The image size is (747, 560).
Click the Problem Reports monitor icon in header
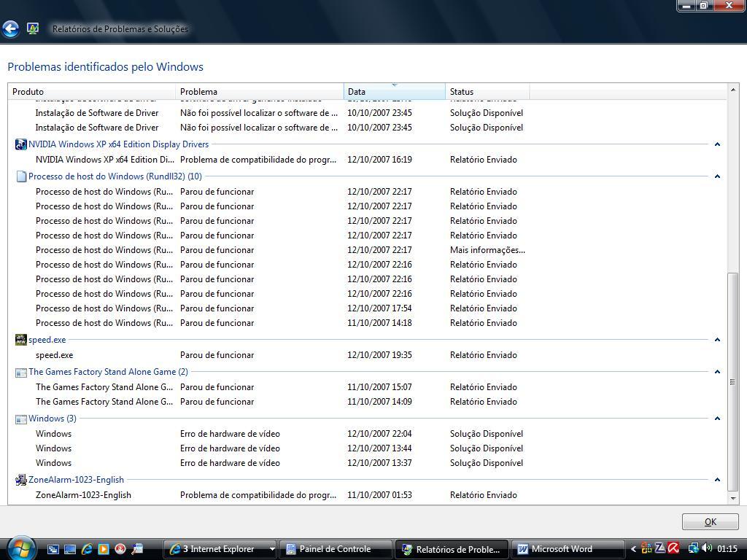pos(32,28)
